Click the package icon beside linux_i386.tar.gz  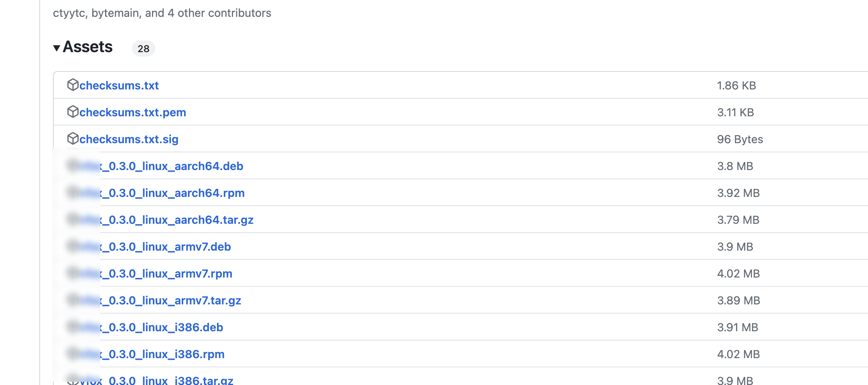(73, 379)
